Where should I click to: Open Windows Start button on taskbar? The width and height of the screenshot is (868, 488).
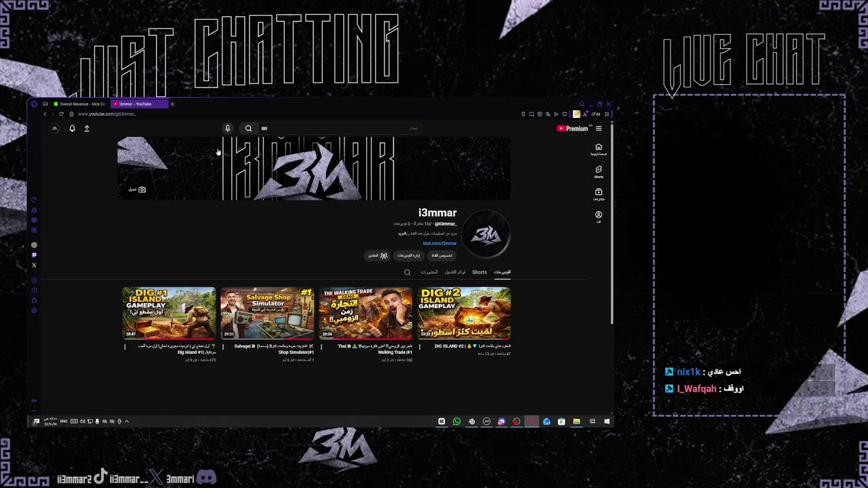(607, 422)
